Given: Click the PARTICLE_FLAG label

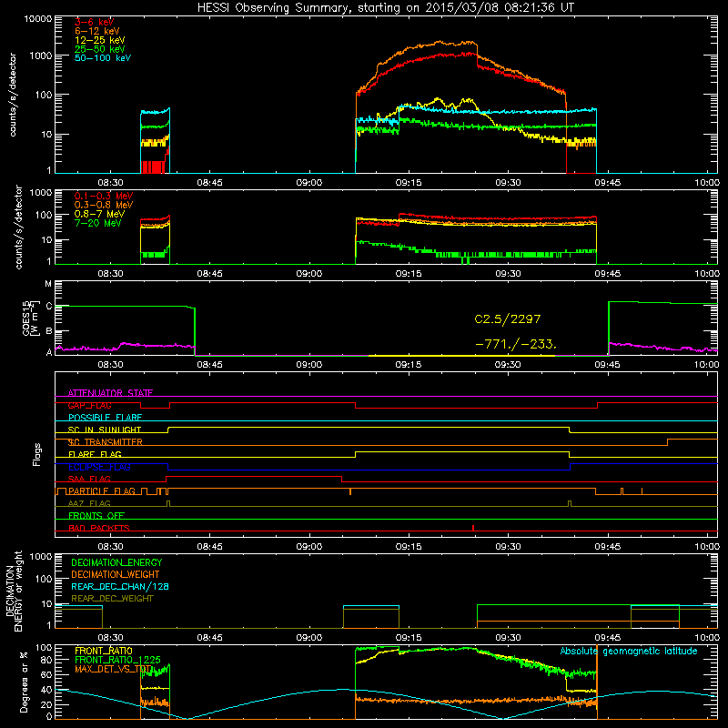Looking at the screenshot, I should 102,491.
